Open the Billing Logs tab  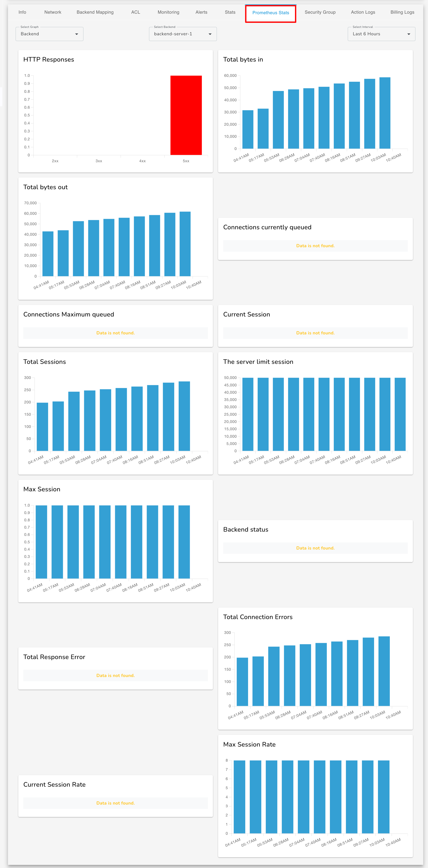pos(402,12)
